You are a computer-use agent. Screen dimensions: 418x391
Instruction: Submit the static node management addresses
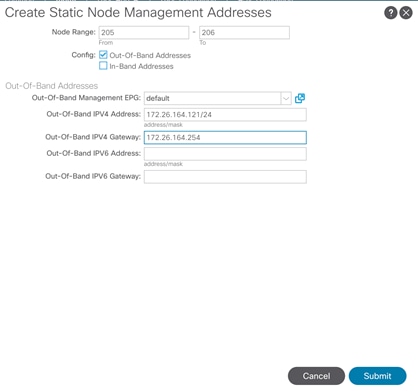tap(378, 376)
